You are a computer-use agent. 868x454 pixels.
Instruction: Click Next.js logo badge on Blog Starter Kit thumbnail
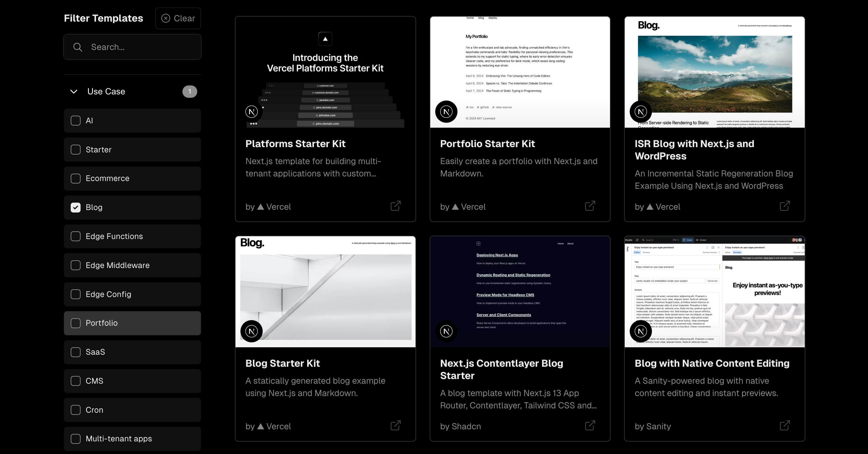tap(251, 331)
